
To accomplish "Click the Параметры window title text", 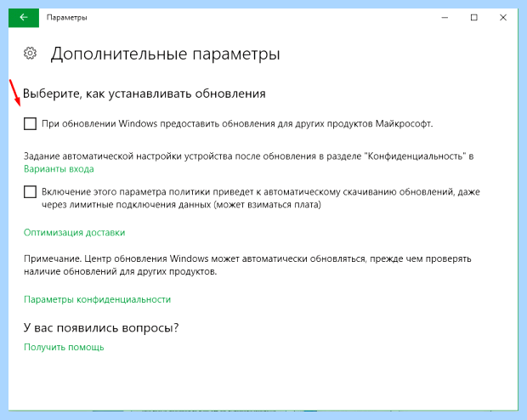I will [67, 18].
